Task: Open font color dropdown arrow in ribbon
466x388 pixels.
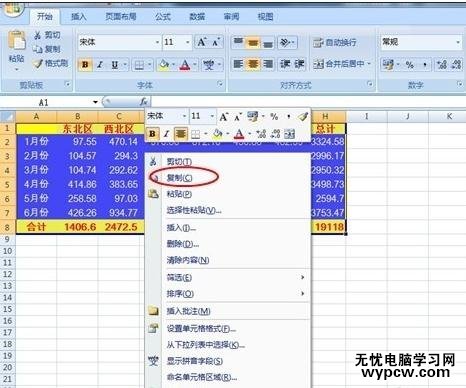Action: (x=195, y=65)
